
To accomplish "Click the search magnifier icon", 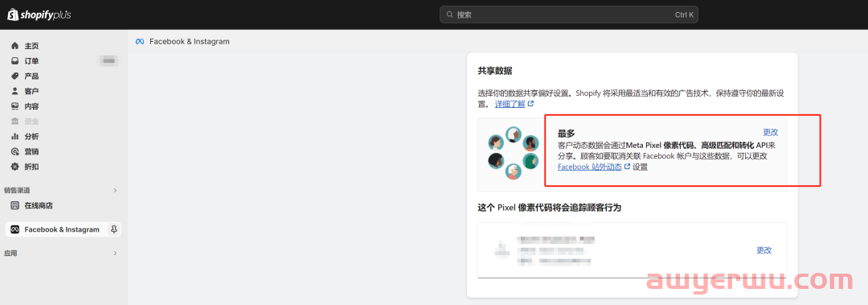I will (449, 15).
